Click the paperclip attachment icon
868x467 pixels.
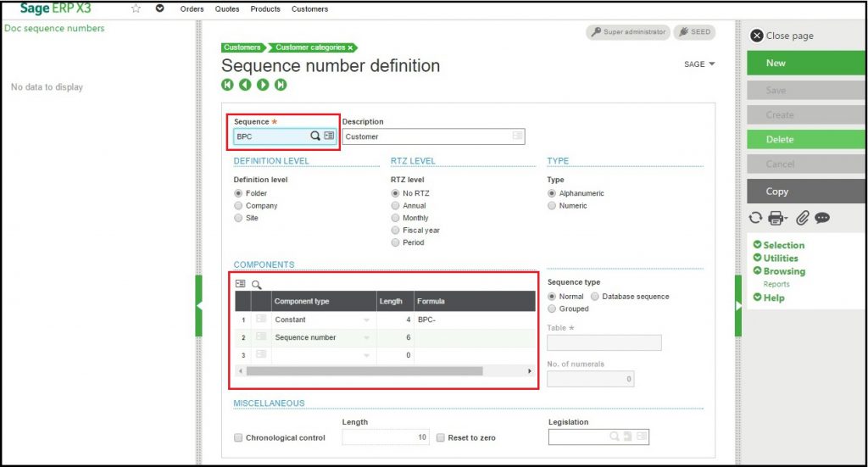pos(802,218)
